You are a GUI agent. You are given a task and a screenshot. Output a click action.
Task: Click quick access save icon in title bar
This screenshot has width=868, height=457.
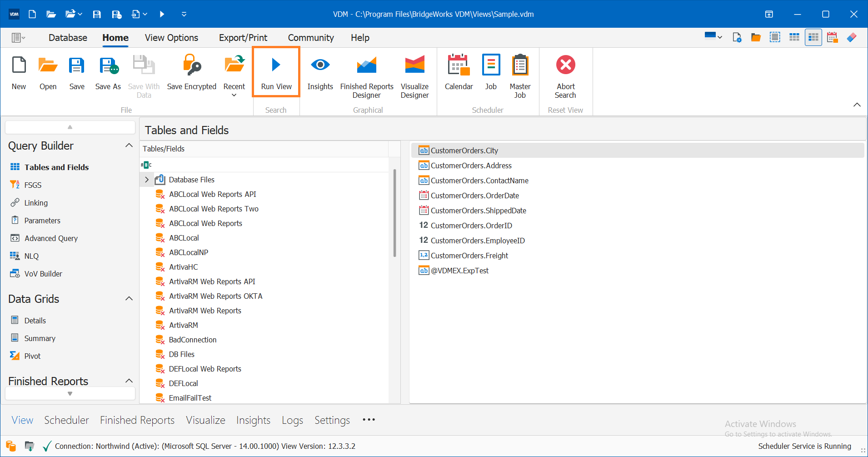pyautogui.click(x=97, y=14)
